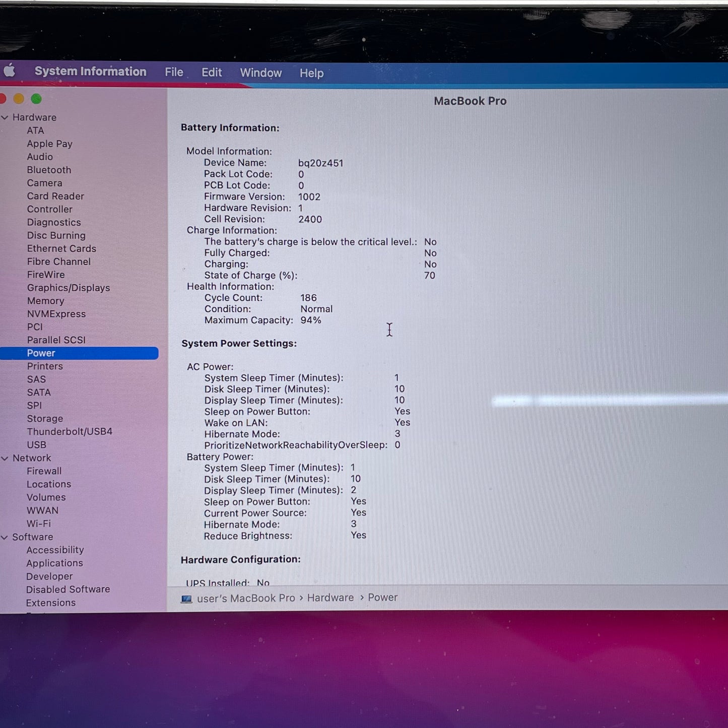728x728 pixels.
Task: Click the Cycle Count value 186
Action: click(308, 298)
